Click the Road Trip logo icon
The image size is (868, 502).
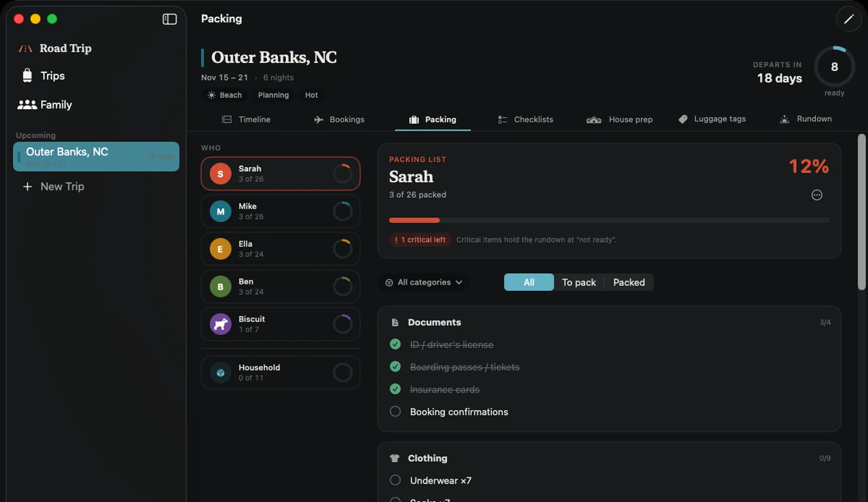point(25,48)
